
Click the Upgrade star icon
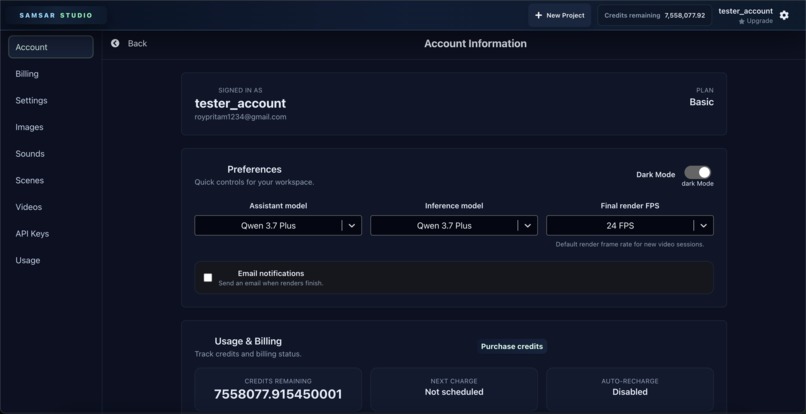[742, 22]
